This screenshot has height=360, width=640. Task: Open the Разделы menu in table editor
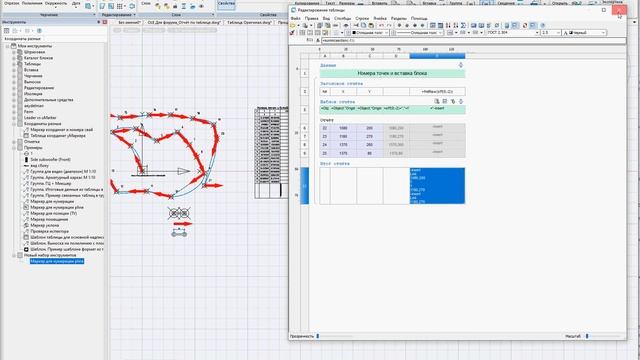399,18
